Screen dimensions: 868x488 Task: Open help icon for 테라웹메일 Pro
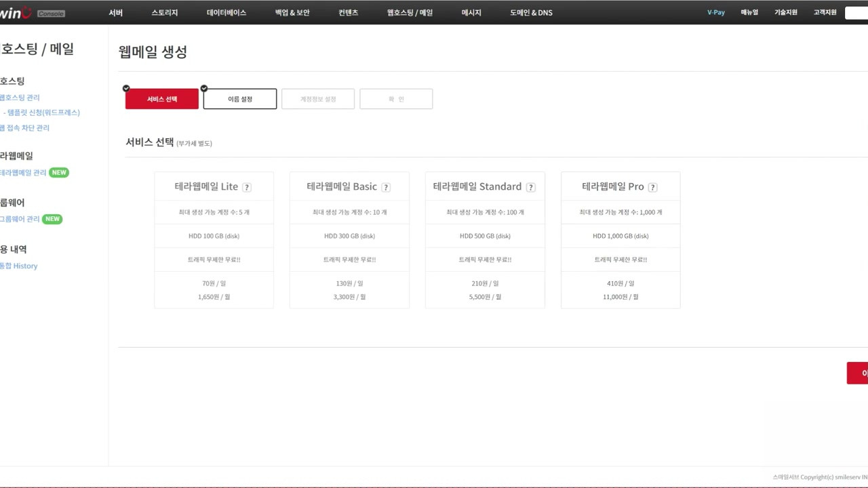[x=653, y=188]
